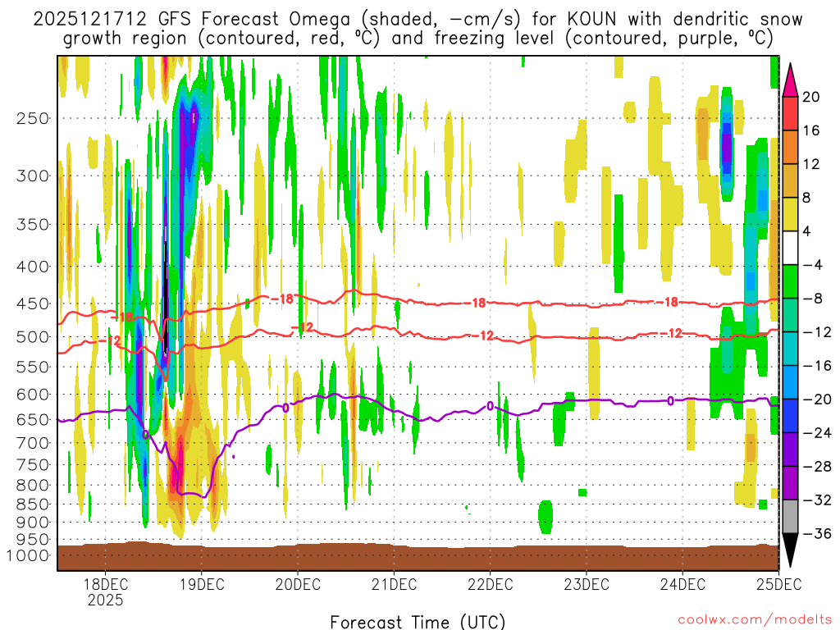Click the 900 pressure level label
840x630 pixels.
pyautogui.click(x=33, y=523)
